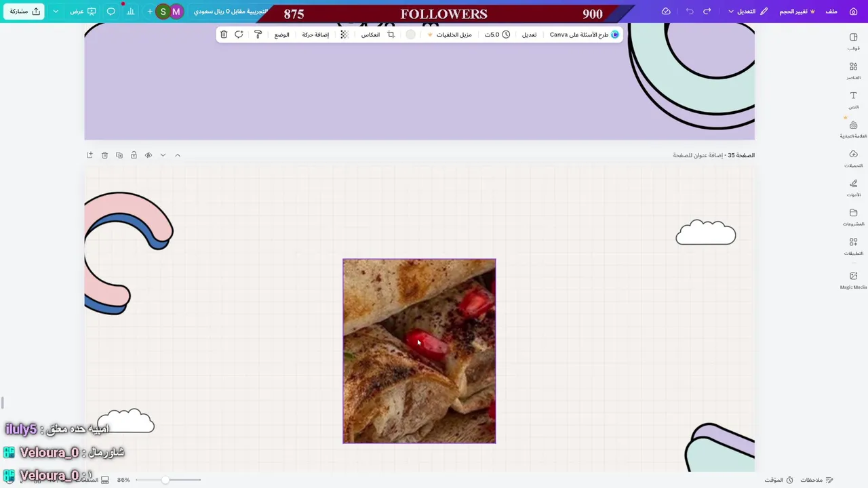Open العلامة التجارية (Brand) sidebar panel

853,129
